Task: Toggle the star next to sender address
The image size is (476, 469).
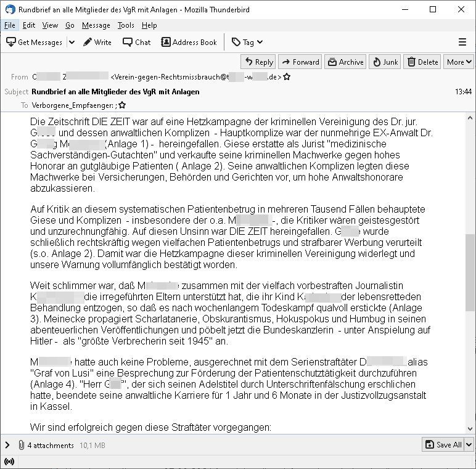Action: tap(287, 77)
